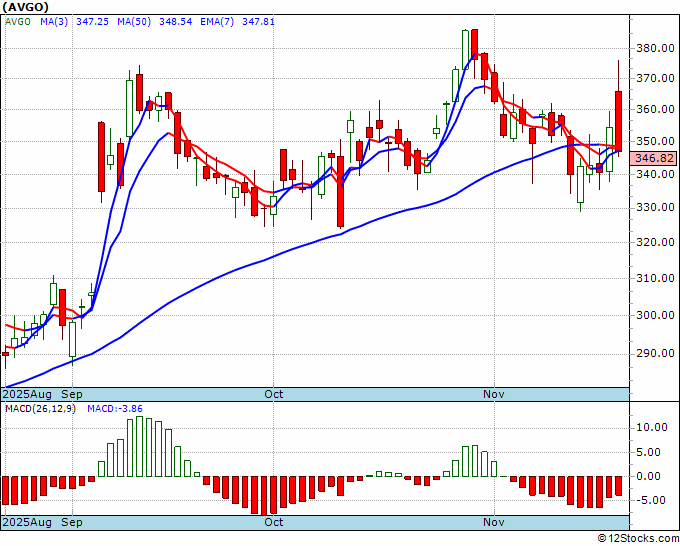Click the 380.00 price axis label
The height and width of the screenshot is (546, 680).
tap(655, 48)
